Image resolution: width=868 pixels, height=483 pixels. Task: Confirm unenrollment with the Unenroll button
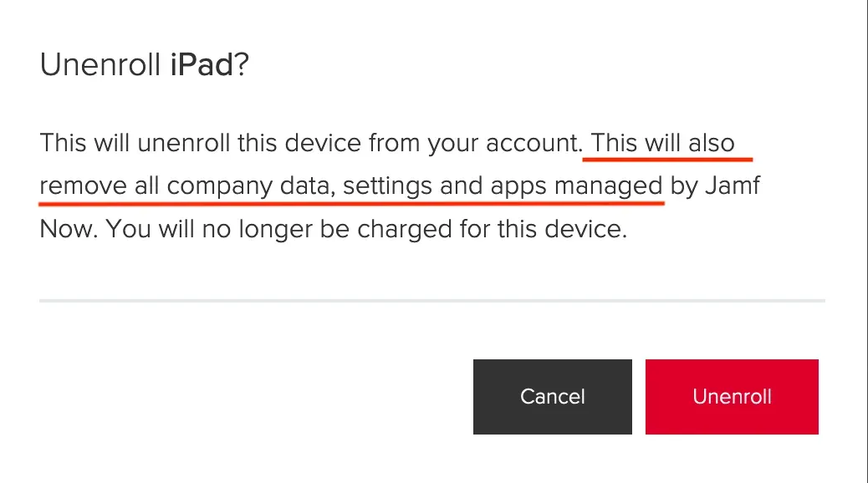[x=732, y=397]
